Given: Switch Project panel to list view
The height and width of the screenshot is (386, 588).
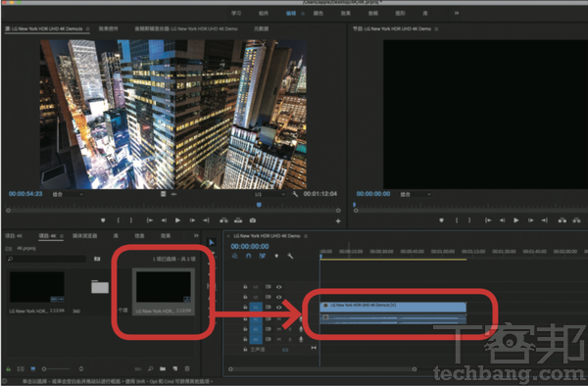Looking at the screenshot, I should pyautogui.click(x=21, y=369).
